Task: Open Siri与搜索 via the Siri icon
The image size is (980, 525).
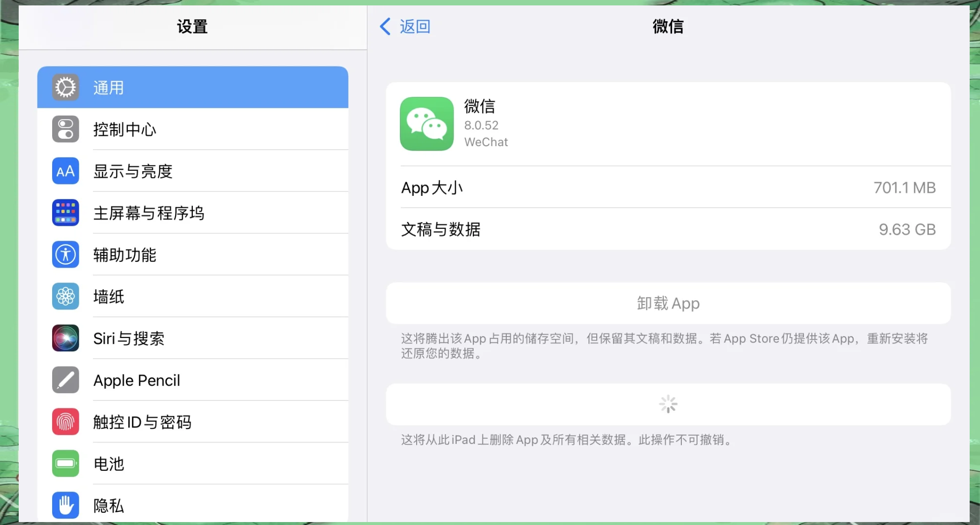Action: pos(65,338)
